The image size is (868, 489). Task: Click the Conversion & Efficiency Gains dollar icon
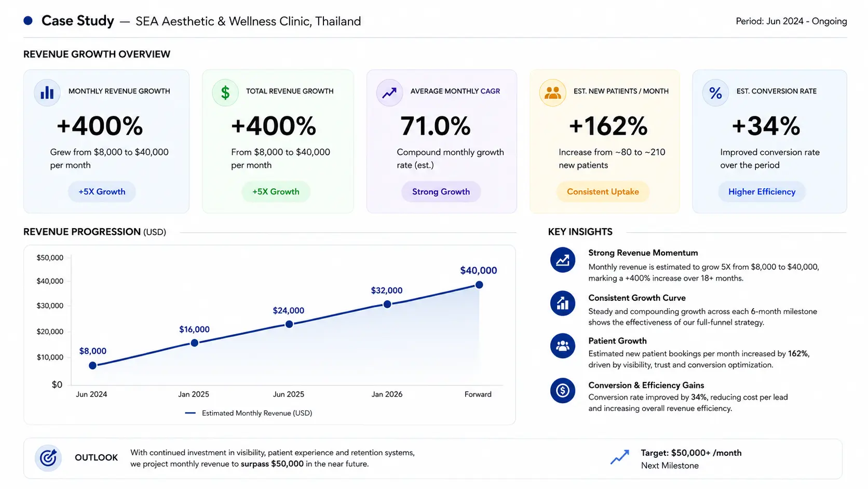(x=563, y=390)
